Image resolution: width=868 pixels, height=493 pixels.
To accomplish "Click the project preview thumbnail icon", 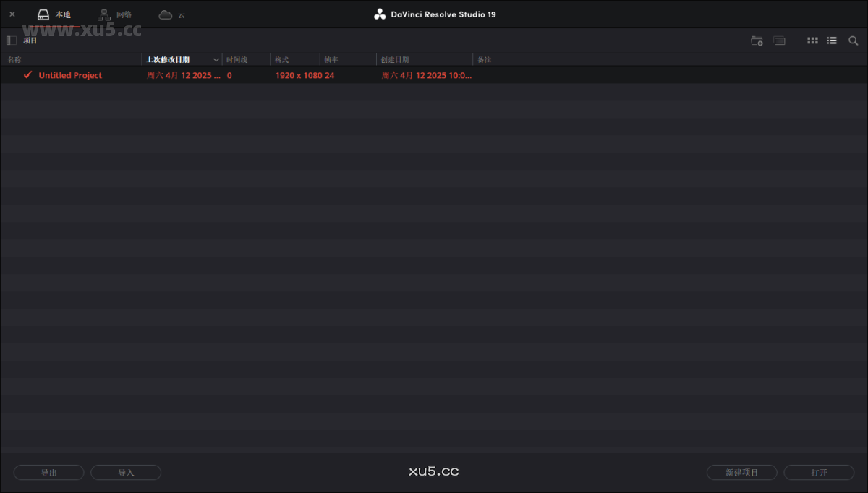I will click(x=779, y=41).
